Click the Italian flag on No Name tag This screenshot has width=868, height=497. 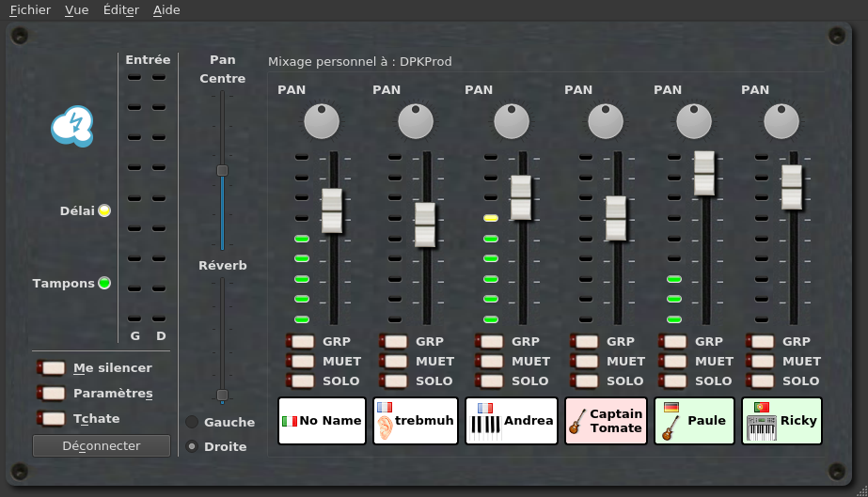coord(290,421)
